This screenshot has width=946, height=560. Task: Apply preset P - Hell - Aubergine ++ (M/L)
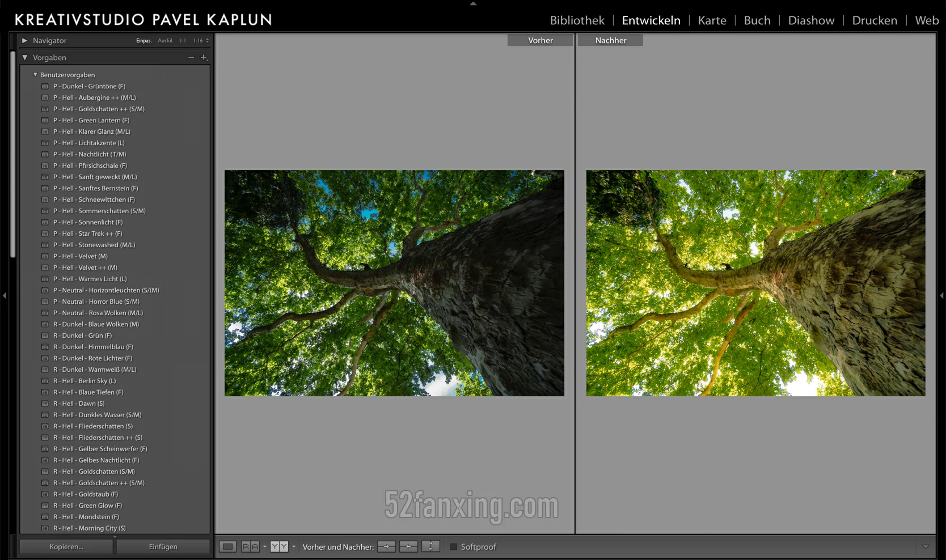[x=95, y=97]
